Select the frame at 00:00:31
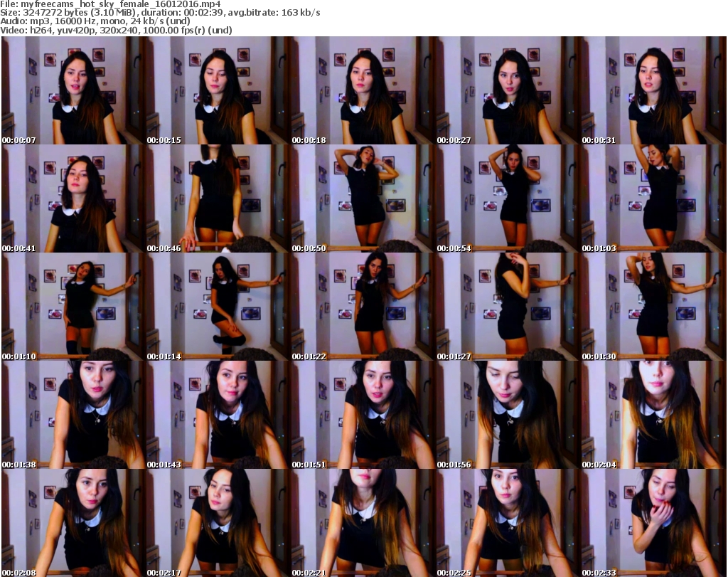 (x=653, y=90)
